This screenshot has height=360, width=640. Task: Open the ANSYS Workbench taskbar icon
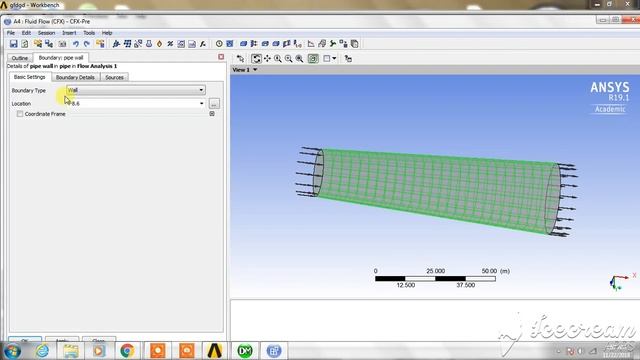click(215, 351)
